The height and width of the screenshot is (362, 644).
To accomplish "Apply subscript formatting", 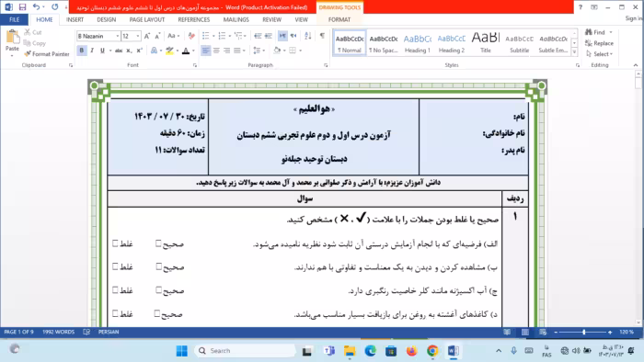I will (x=129, y=51).
